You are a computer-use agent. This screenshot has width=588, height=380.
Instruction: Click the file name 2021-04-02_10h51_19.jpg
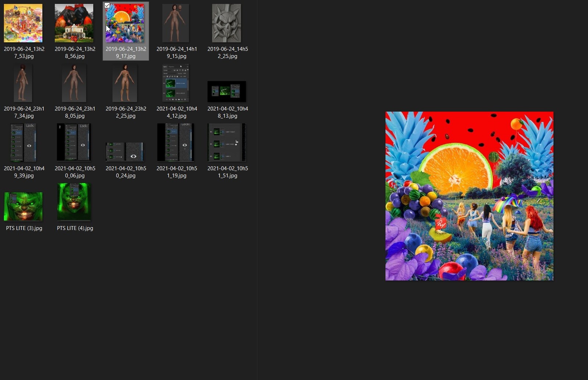pyautogui.click(x=177, y=172)
